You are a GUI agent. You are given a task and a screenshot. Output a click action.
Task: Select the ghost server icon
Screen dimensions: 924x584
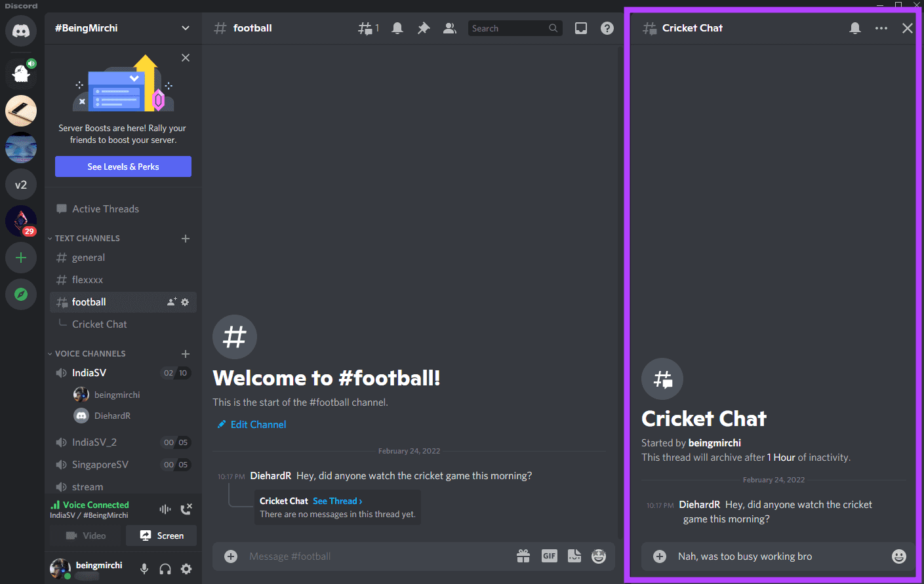pos(21,73)
